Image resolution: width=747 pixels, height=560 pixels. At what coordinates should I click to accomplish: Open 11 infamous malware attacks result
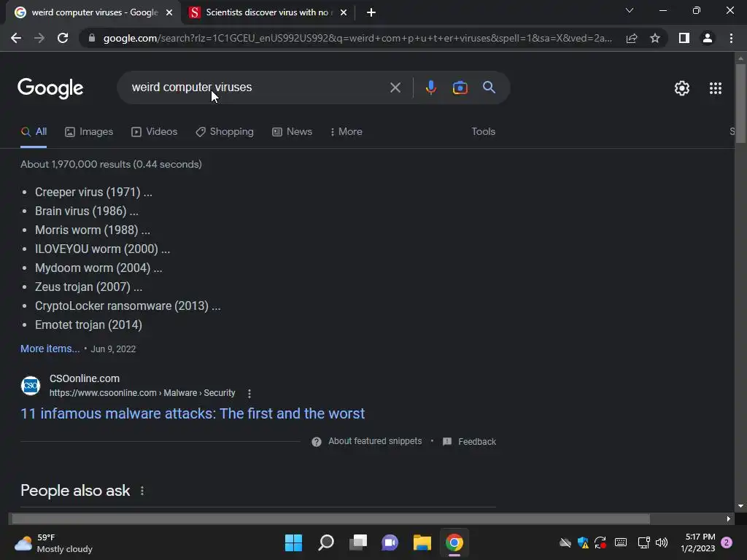193,413
